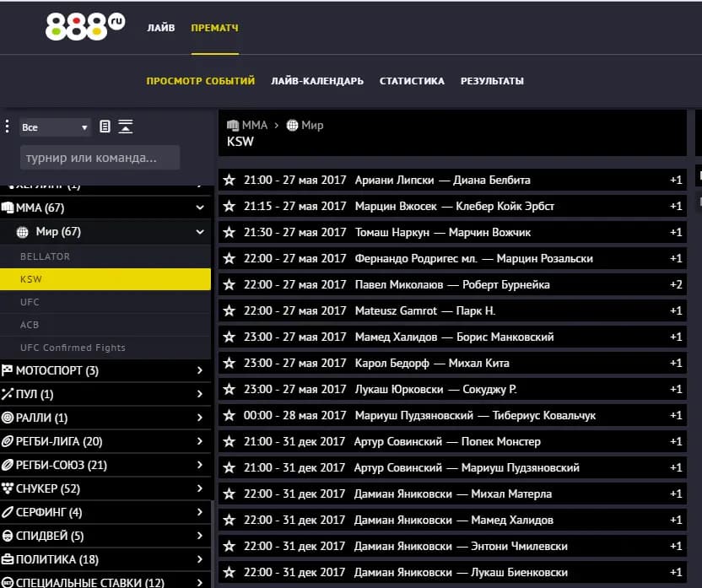Click the ПУЛ cue icon
The height and width of the screenshot is (588, 702).
7,394
